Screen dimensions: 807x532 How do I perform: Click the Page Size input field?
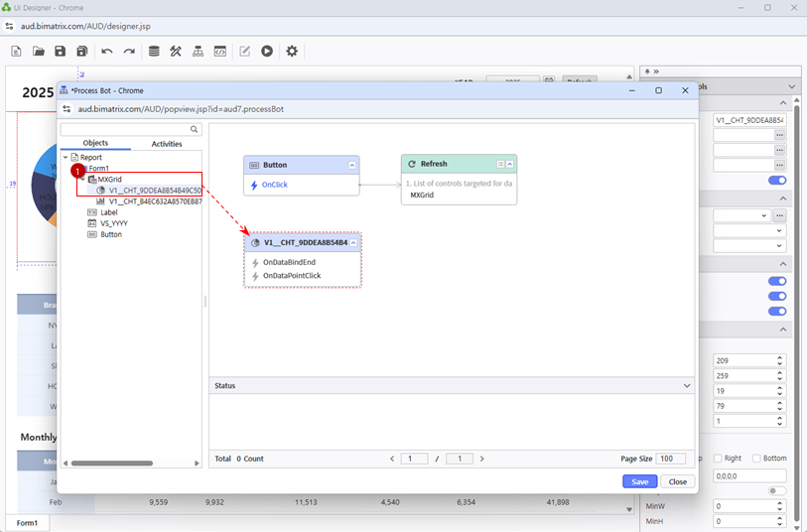coord(671,459)
